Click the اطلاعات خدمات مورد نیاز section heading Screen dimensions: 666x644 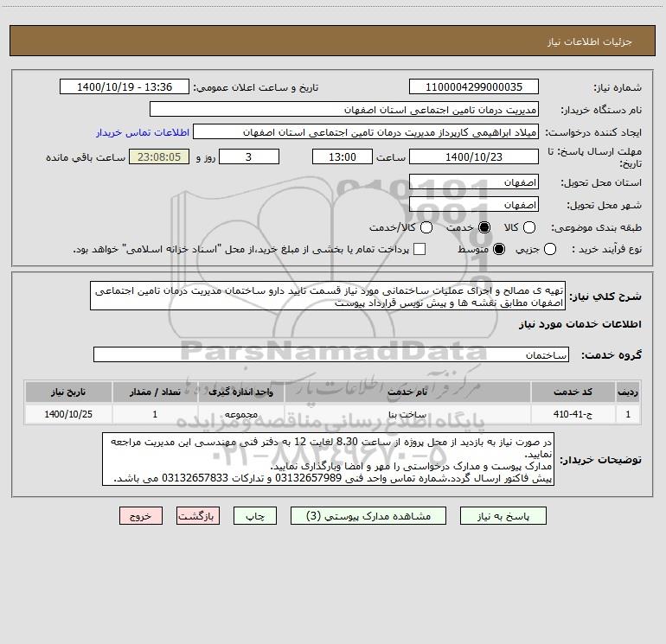[x=580, y=324]
